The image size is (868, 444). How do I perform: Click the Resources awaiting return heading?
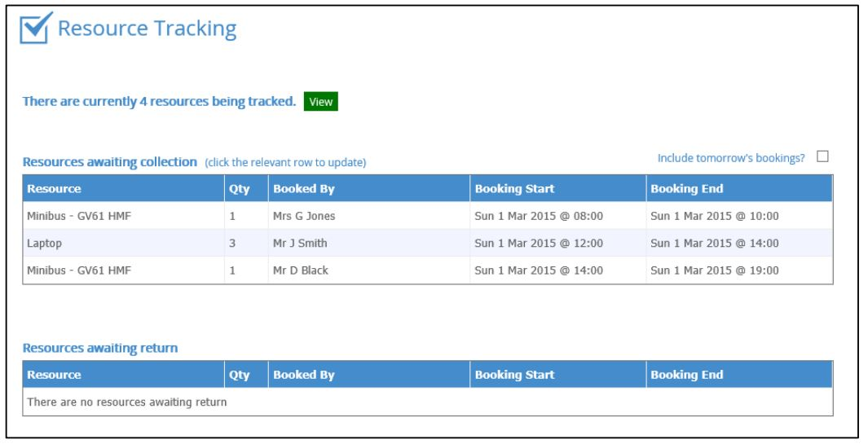100,348
